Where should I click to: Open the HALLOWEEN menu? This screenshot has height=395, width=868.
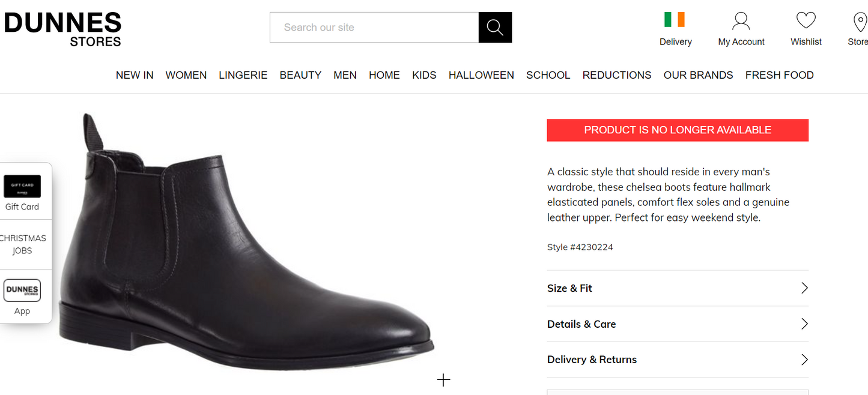481,74
